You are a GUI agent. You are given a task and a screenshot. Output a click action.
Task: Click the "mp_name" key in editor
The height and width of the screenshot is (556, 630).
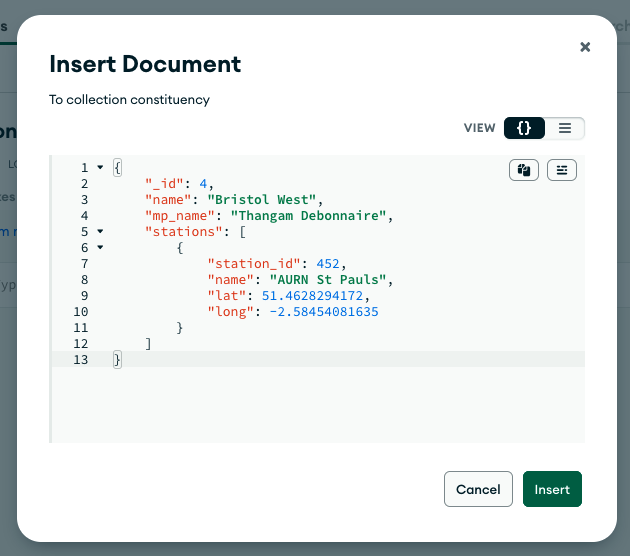click(x=180, y=216)
